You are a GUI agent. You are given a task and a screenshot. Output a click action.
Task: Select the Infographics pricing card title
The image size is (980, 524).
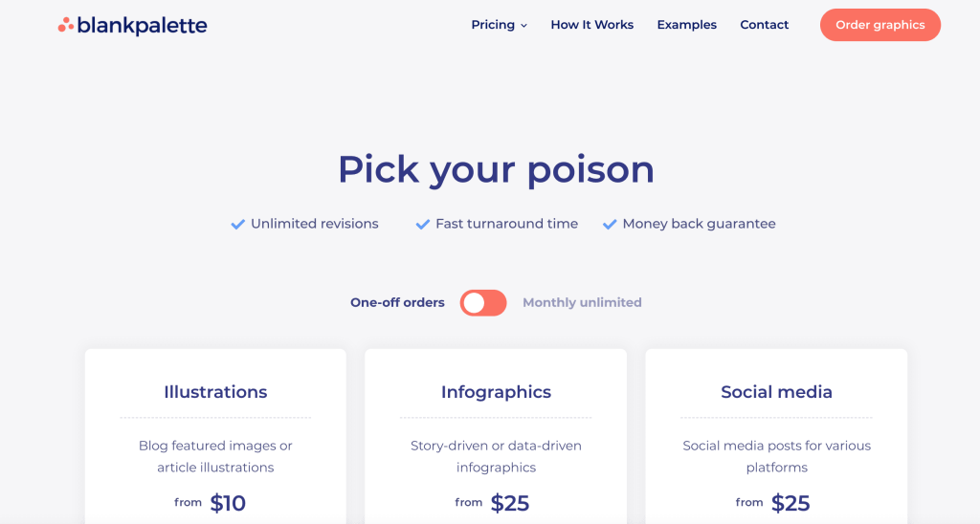tap(497, 392)
